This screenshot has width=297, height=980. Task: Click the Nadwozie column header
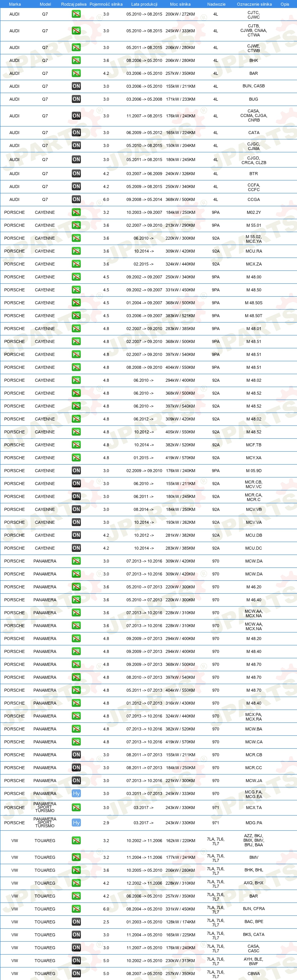216,4
